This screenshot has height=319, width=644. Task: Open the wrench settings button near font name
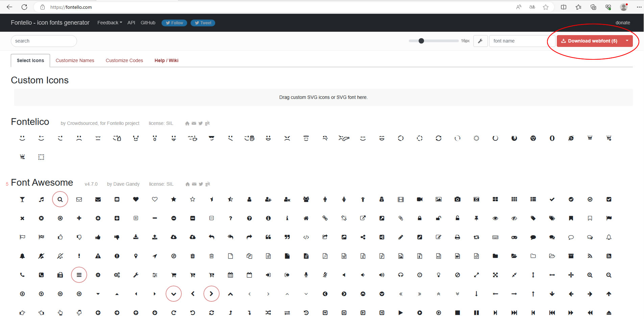pos(480,41)
